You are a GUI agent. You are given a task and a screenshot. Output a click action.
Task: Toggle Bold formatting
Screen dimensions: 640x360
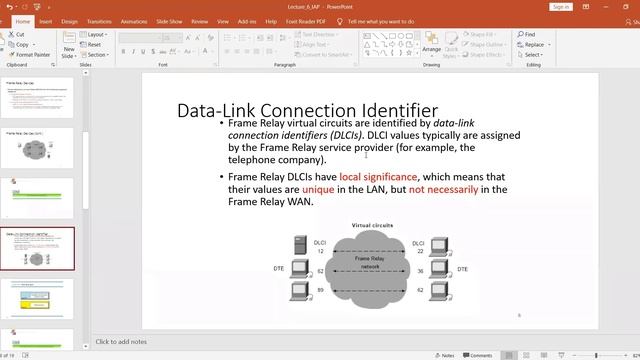point(123,51)
